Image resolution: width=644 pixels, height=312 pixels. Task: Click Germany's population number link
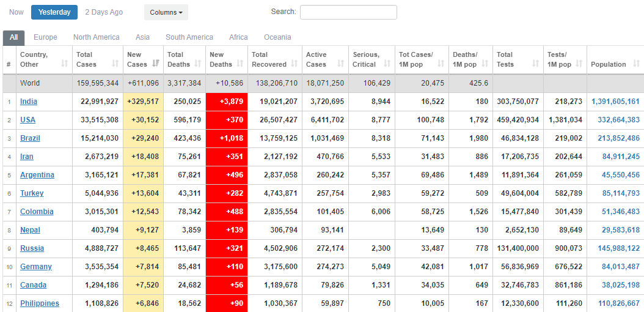(620, 267)
